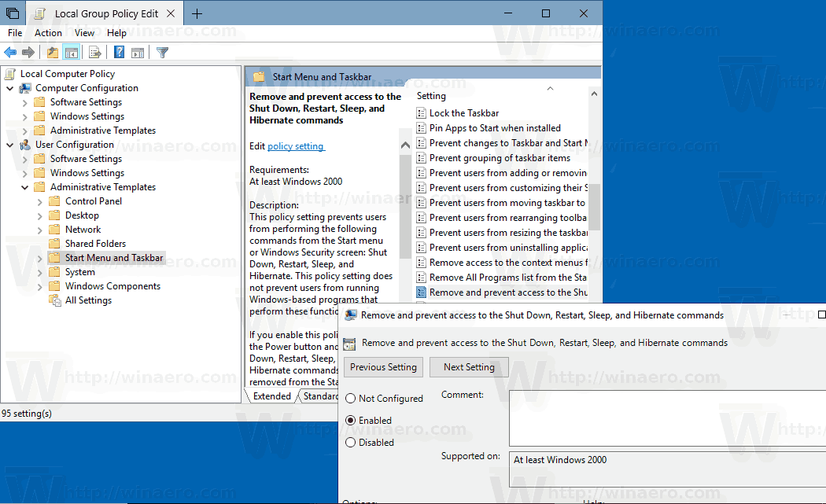826x504 pixels.
Task: Select the Not Configured radio button
Action: pyautogui.click(x=350, y=398)
